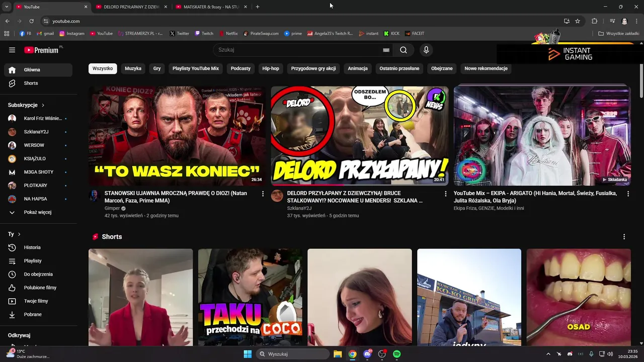644x362 pixels.
Task: Open the on-screen keyboard in search box
Action: (386, 50)
